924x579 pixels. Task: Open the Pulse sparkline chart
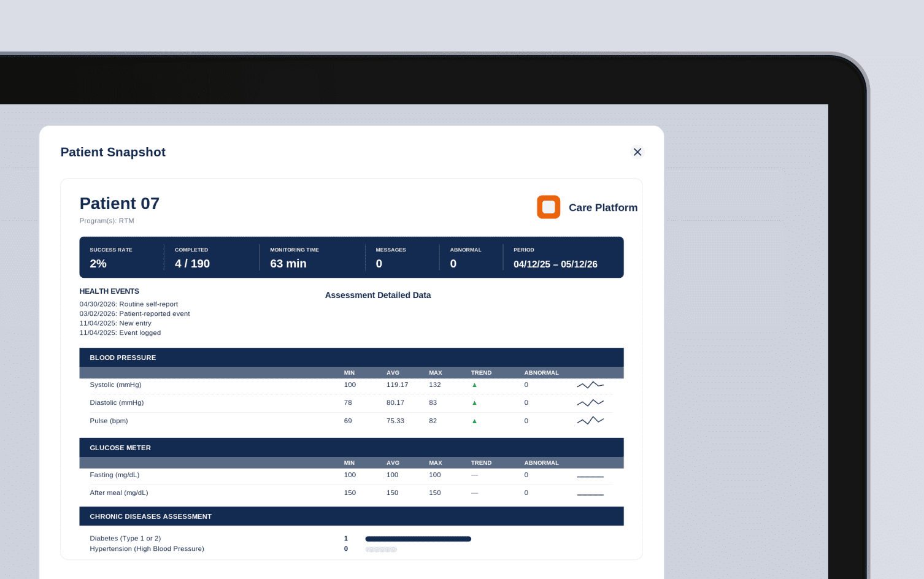coord(590,421)
